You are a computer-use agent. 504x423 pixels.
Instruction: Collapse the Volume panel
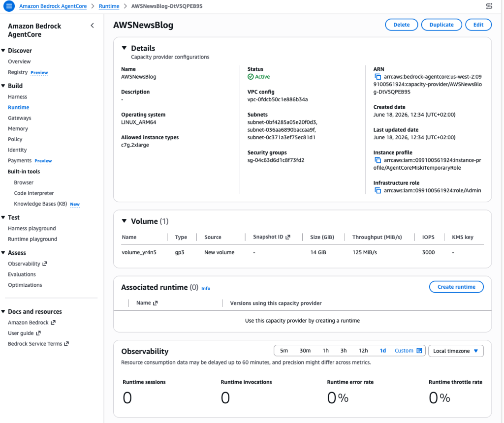[125, 221]
